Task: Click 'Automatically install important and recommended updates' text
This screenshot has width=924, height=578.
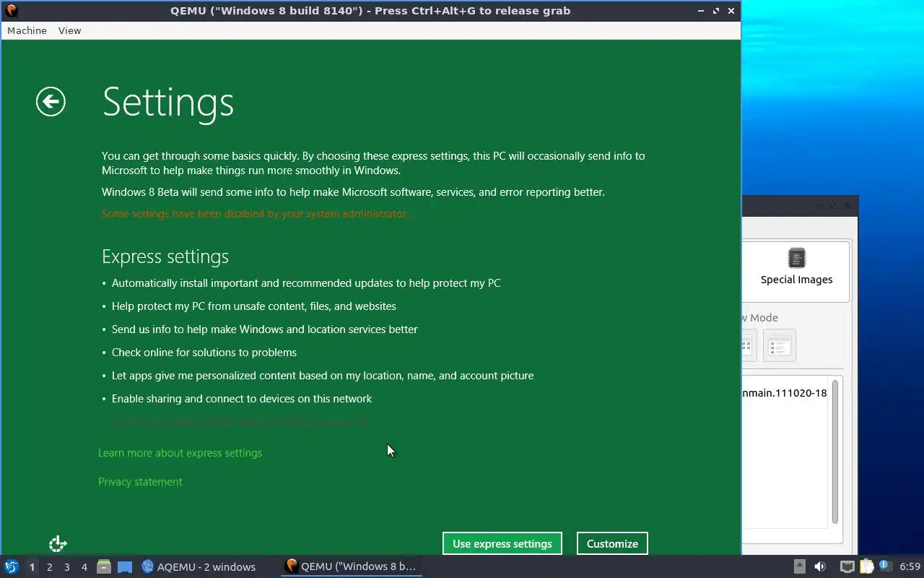Action: (x=306, y=283)
